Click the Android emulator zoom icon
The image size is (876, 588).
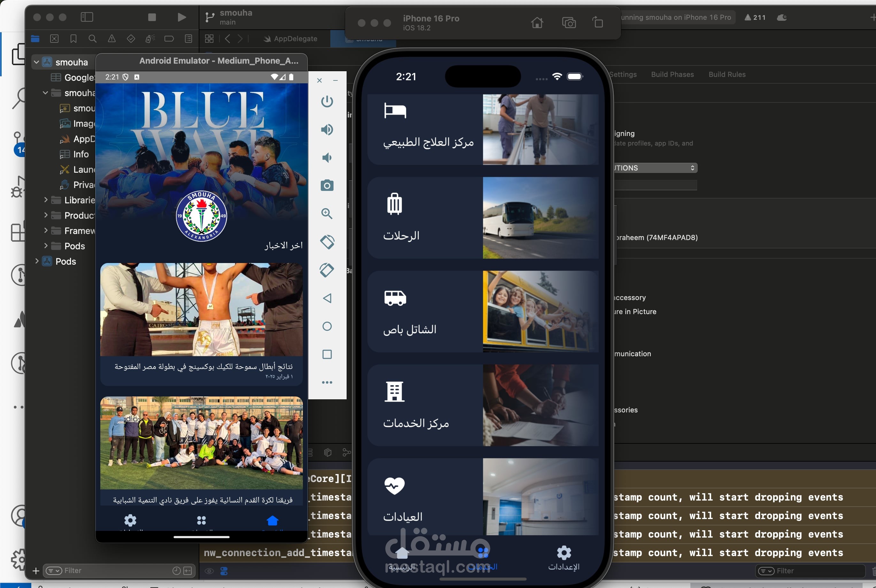[x=327, y=213]
